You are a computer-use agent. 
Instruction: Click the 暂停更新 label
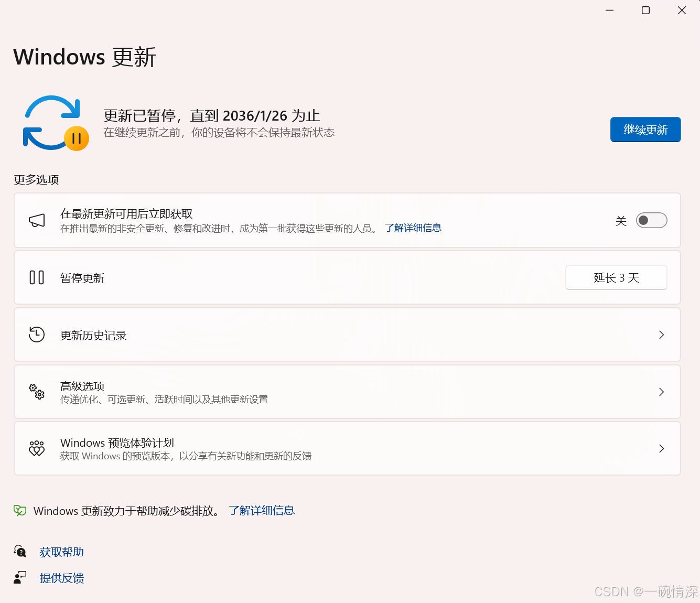point(82,278)
